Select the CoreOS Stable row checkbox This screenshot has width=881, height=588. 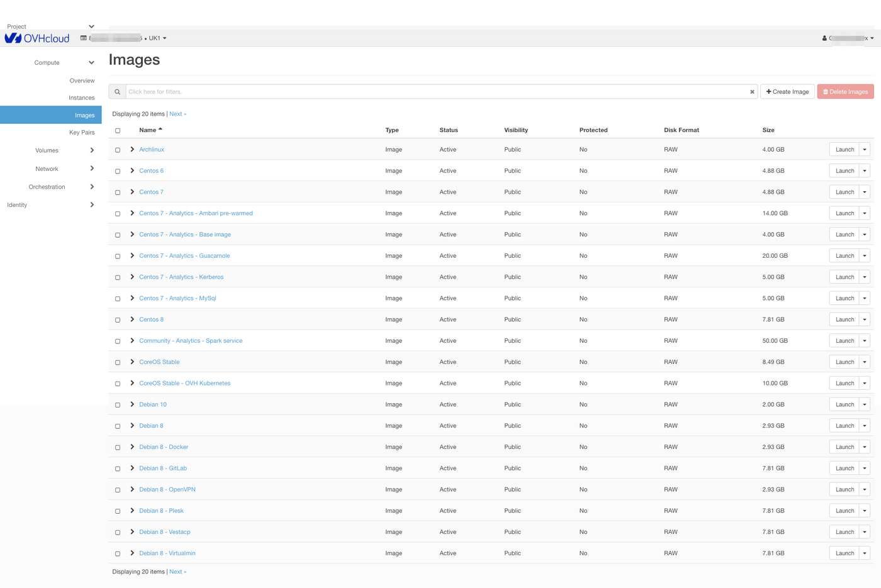click(118, 362)
